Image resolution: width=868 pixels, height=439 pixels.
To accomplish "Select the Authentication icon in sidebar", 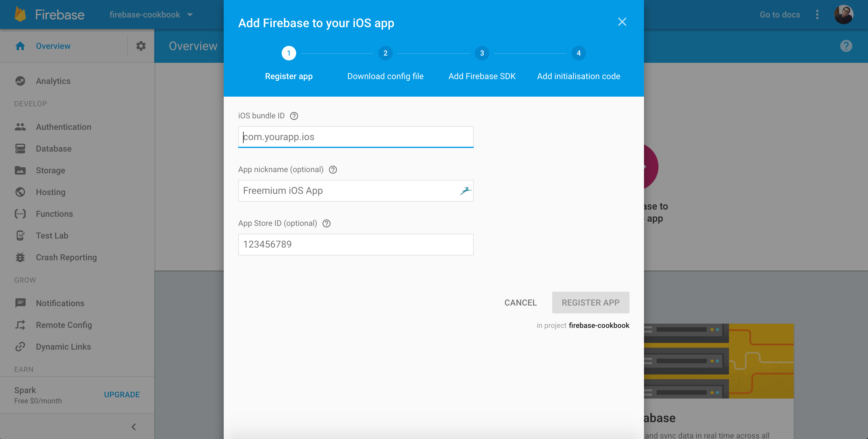I will (x=20, y=127).
